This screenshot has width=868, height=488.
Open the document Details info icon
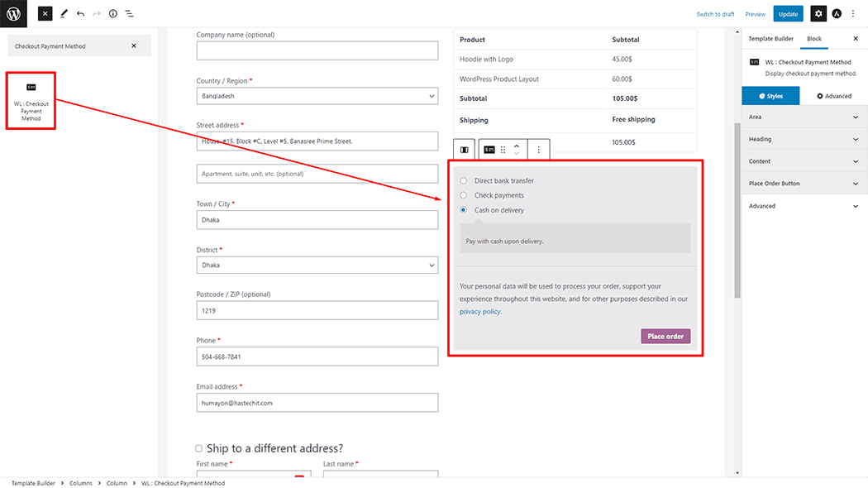point(112,14)
